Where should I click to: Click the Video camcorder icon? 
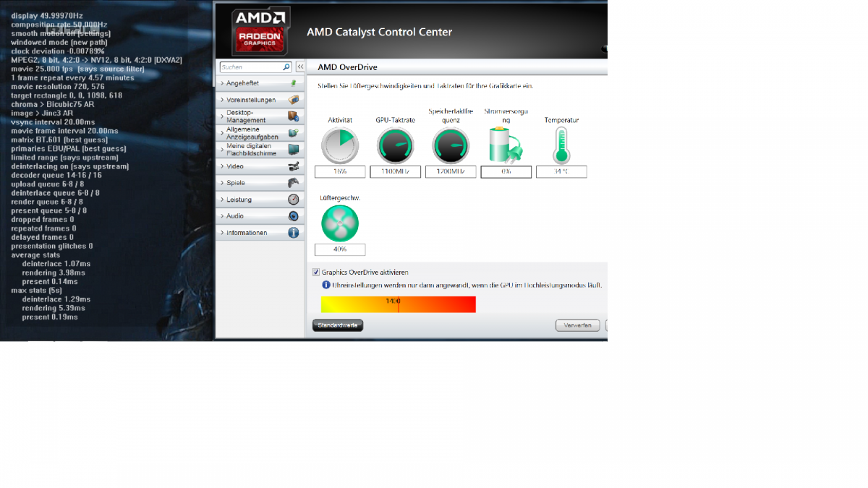coord(293,166)
